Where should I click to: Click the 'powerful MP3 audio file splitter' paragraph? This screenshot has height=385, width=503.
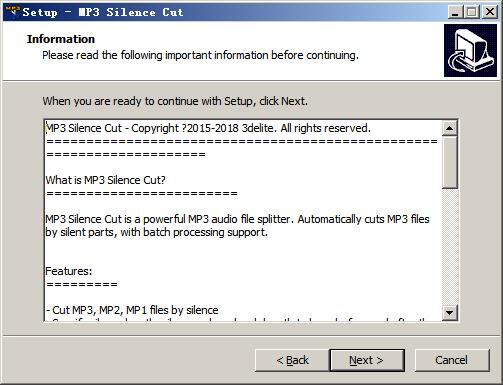click(x=237, y=226)
